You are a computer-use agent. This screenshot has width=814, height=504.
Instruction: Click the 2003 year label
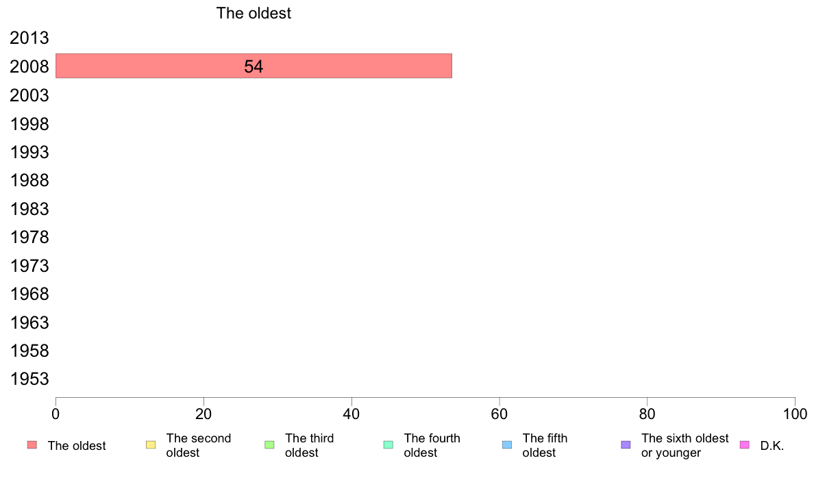tap(29, 95)
